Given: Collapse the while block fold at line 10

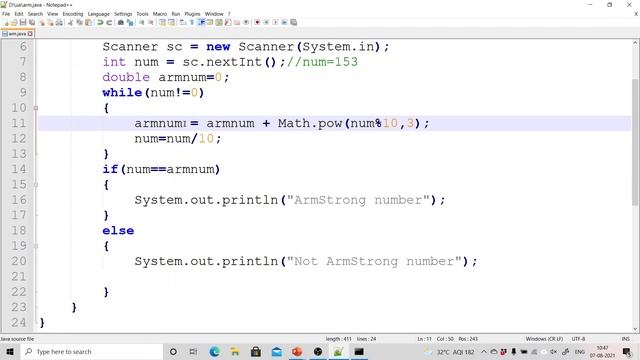Looking at the screenshot, I should tap(36, 108).
